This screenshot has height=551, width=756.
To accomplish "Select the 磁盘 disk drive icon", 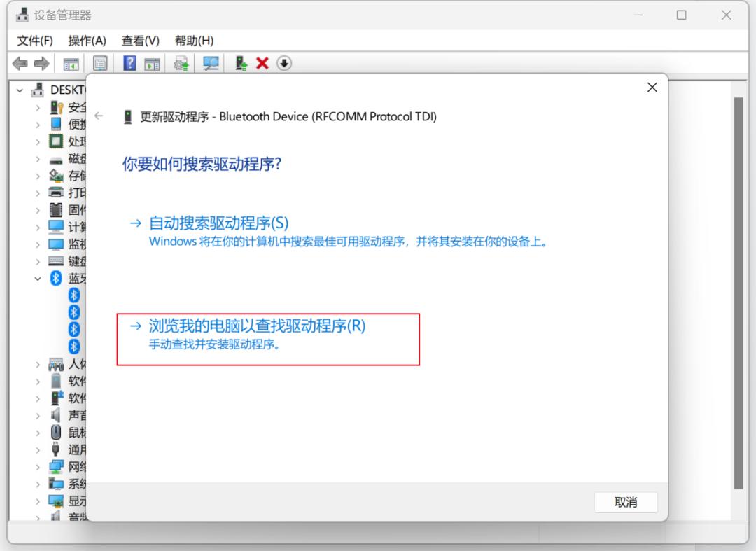I will [x=56, y=160].
